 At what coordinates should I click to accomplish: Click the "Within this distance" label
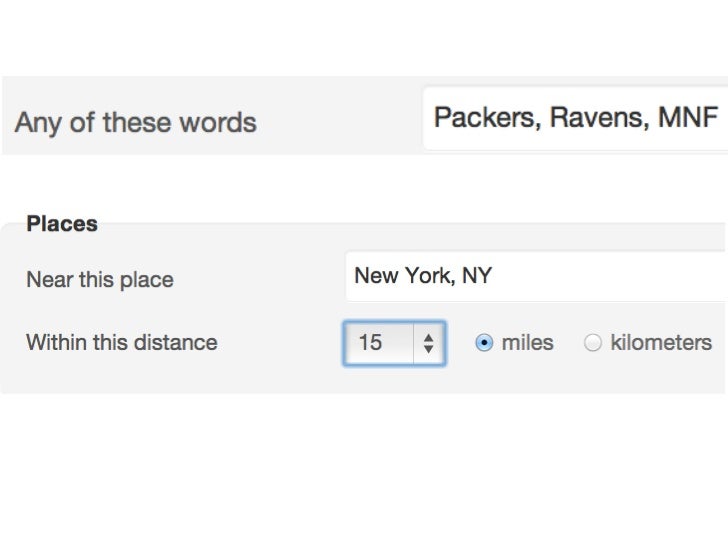[x=122, y=343]
